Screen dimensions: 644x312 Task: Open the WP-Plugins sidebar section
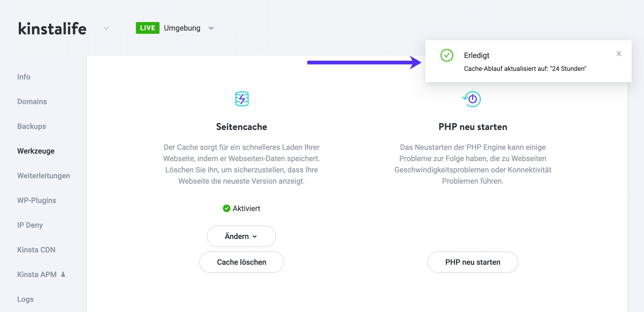click(x=37, y=200)
